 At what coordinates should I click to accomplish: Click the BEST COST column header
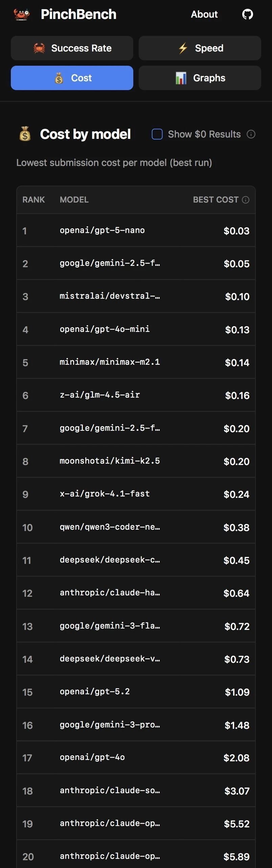click(216, 200)
